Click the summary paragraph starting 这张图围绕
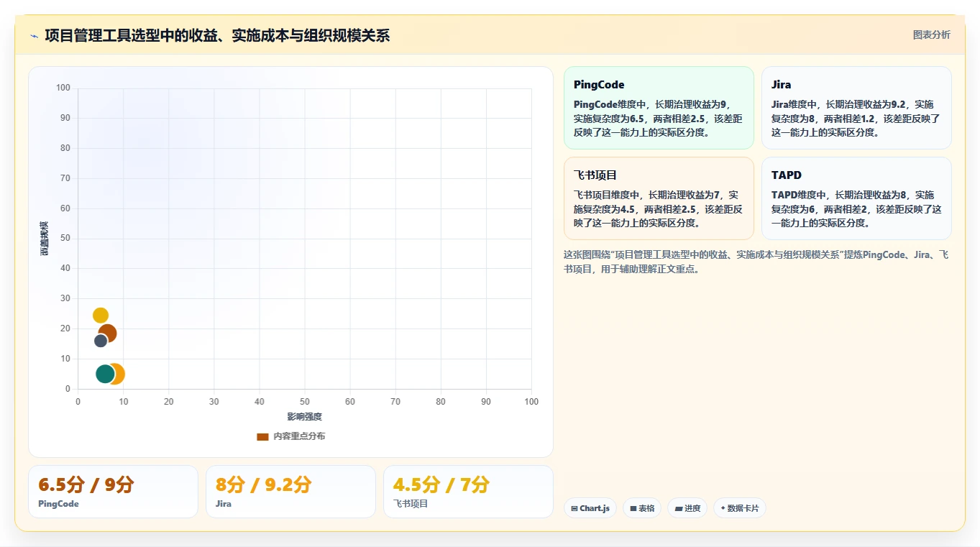Image resolution: width=980 pixels, height=547 pixels. point(756,262)
